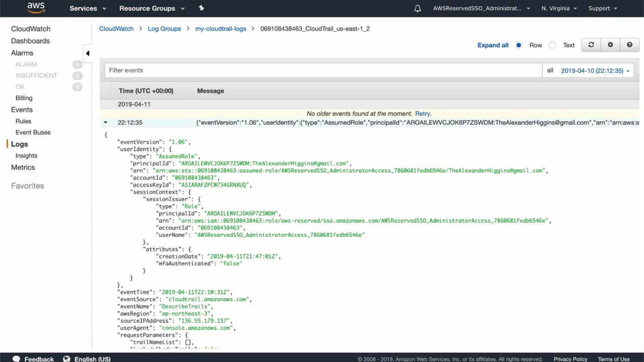Open the date range 2019-04-10 dropdown
This screenshot has height=362, width=644.
point(595,71)
